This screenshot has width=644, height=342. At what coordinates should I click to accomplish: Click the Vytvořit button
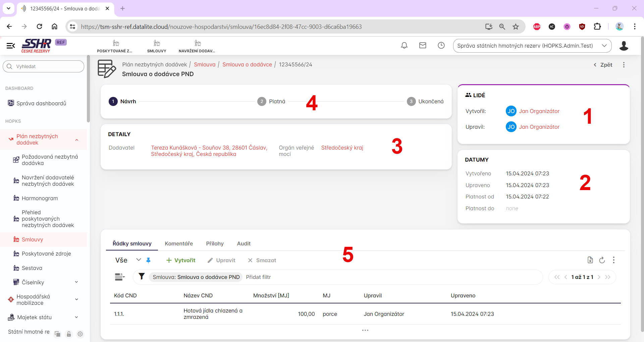(181, 260)
